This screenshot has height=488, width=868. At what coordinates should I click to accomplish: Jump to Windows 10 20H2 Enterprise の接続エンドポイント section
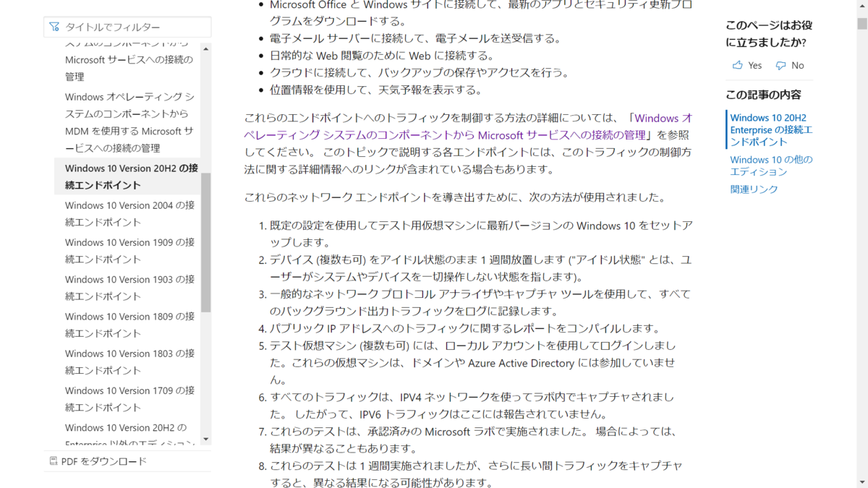tap(771, 129)
